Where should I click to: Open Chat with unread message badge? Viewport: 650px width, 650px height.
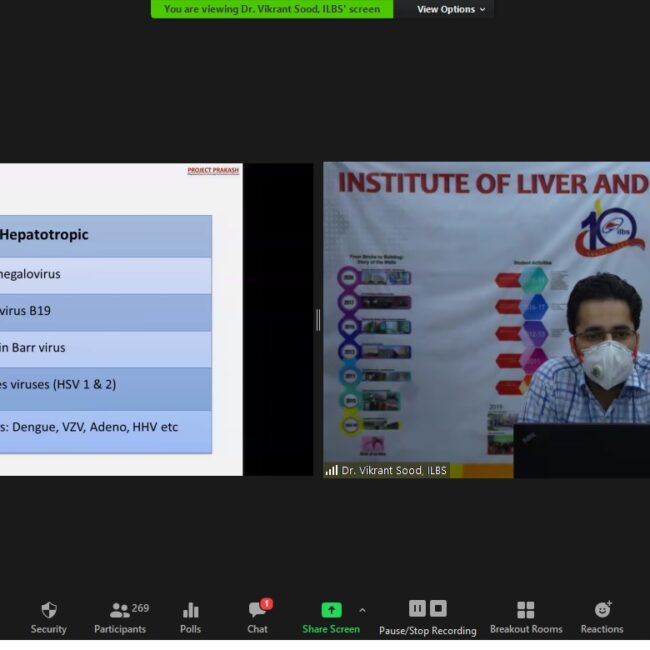pyautogui.click(x=258, y=610)
